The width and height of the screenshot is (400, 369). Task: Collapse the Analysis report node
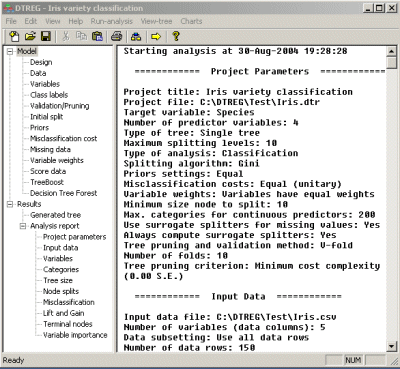coord(23,226)
